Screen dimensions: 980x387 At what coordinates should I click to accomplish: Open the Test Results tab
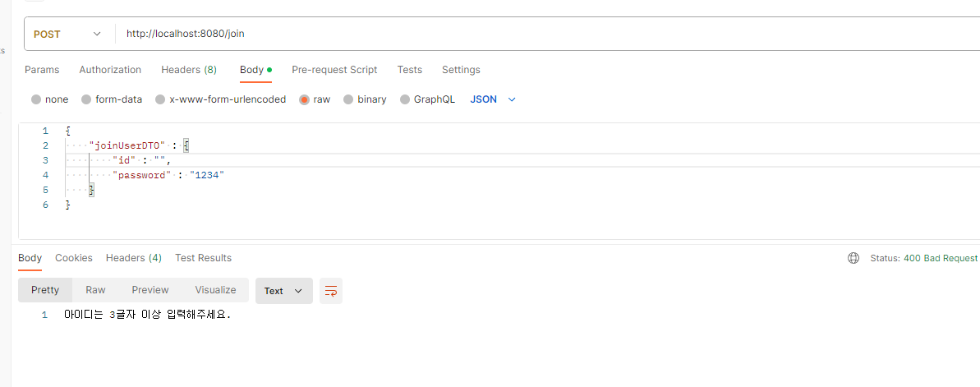pyautogui.click(x=203, y=258)
